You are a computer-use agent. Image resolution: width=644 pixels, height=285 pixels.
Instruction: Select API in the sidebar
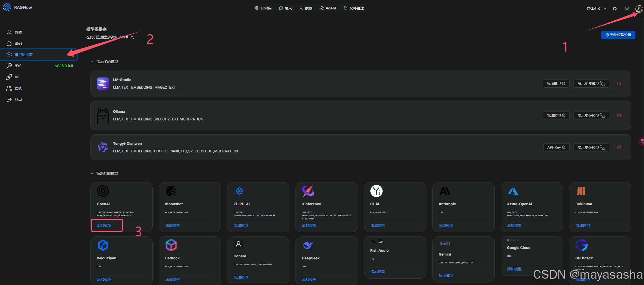39,77
